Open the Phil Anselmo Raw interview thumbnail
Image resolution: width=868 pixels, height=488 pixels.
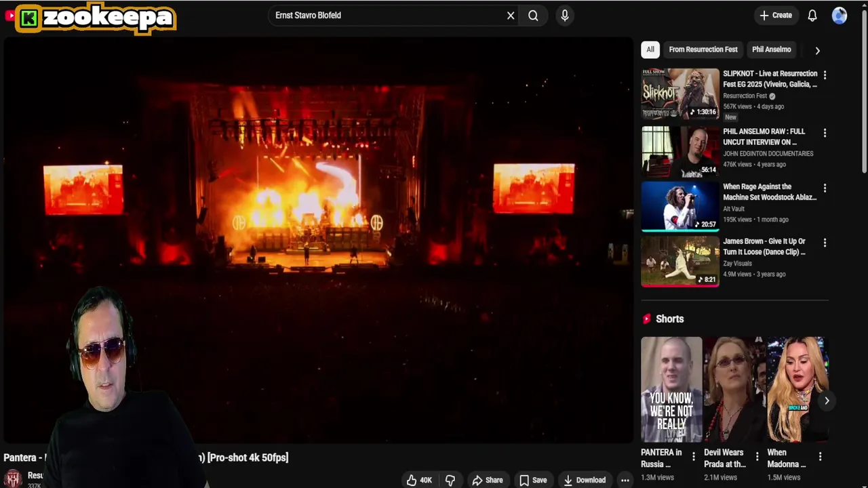(x=680, y=151)
